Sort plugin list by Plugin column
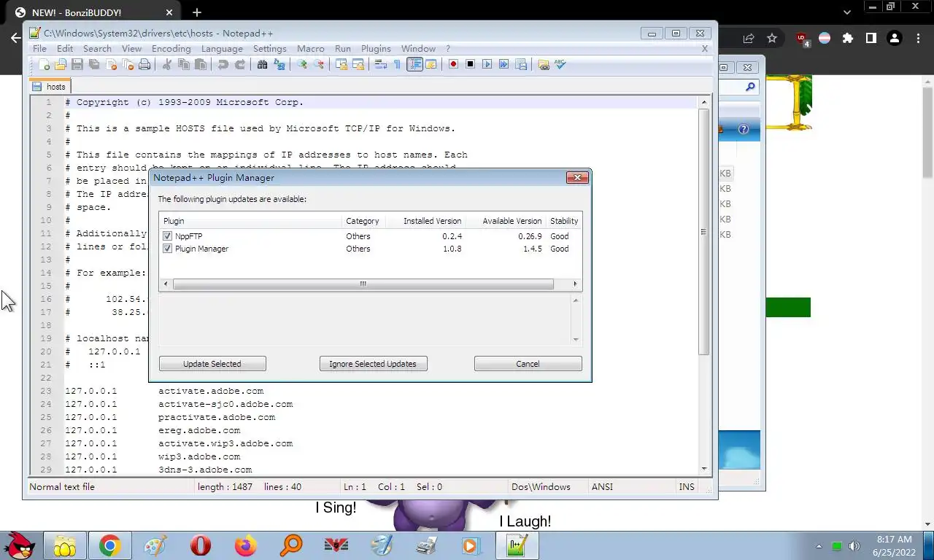The image size is (934, 560). pyautogui.click(x=251, y=221)
